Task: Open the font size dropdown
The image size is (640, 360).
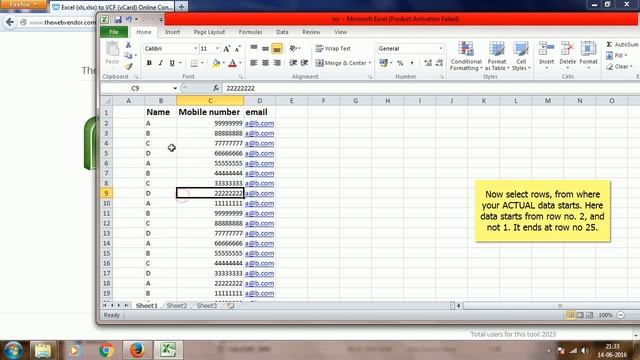Action: (217, 49)
